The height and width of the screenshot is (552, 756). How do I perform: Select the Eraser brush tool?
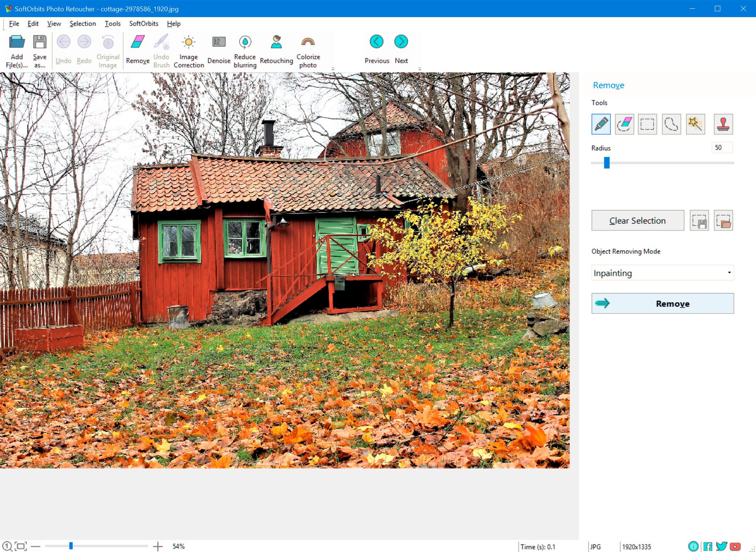625,125
